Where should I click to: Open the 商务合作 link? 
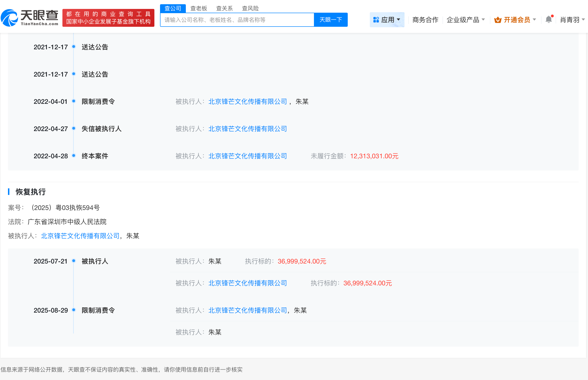[425, 20]
